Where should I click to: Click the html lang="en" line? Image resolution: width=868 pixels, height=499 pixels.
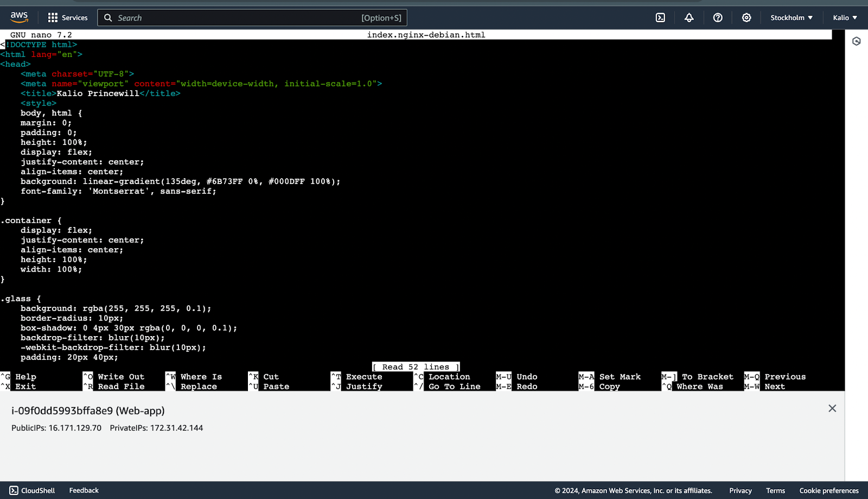(x=42, y=54)
